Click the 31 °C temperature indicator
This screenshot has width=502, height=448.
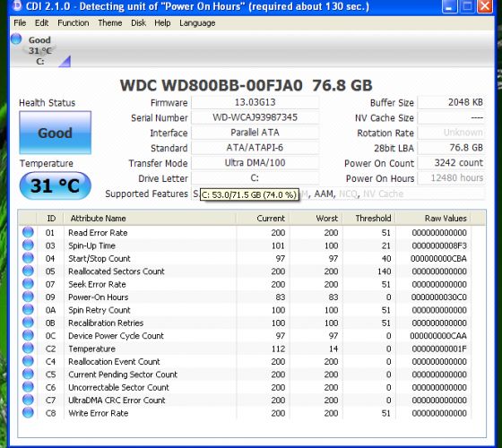pyautogui.click(x=55, y=185)
